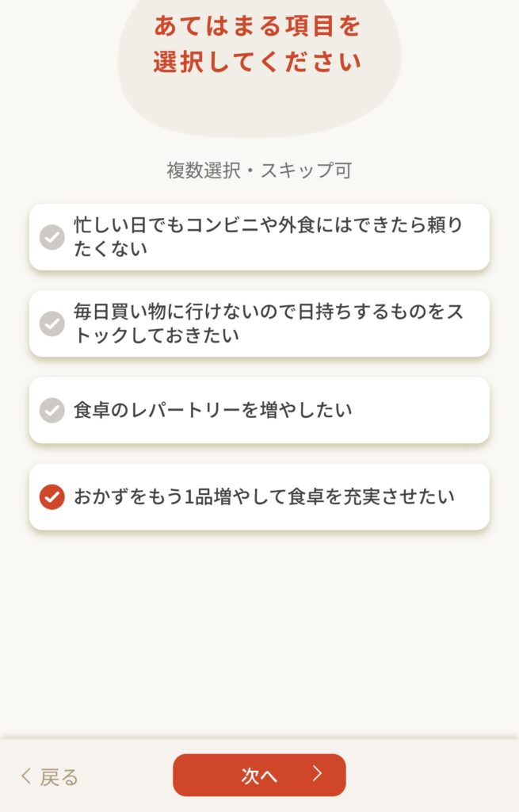Tick the gray checkmark for the コンビニや外食 option
The width and height of the screenshot is (519, 812).
coord(52,237)
